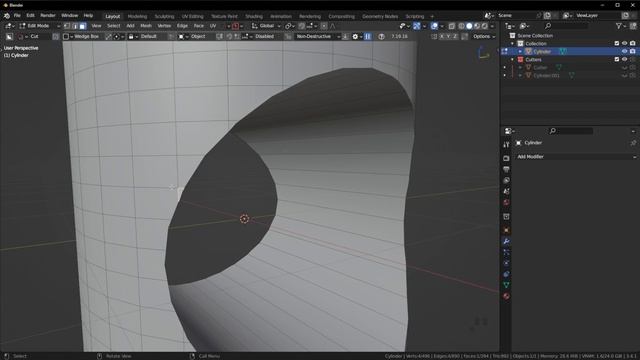Screen dimensions: 640x360
Task: Switch to the Sculpting workspace tab
Action: tap(164, 16)
